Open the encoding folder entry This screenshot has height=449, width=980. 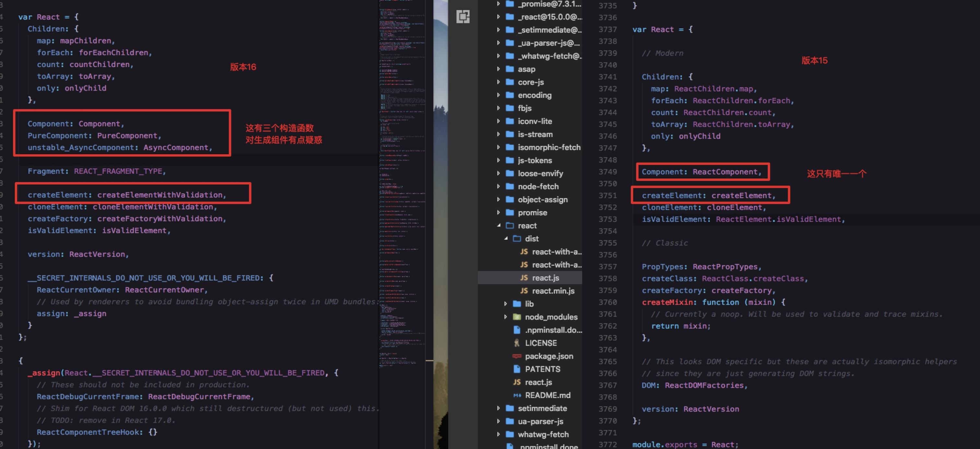[x=534, y=95]
